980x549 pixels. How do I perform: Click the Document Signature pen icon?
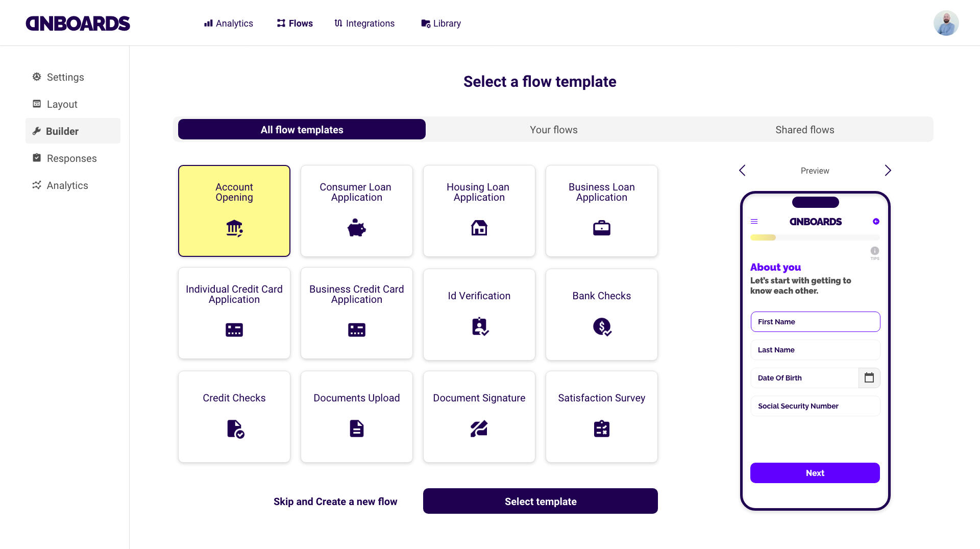click(x=479, y=428)
